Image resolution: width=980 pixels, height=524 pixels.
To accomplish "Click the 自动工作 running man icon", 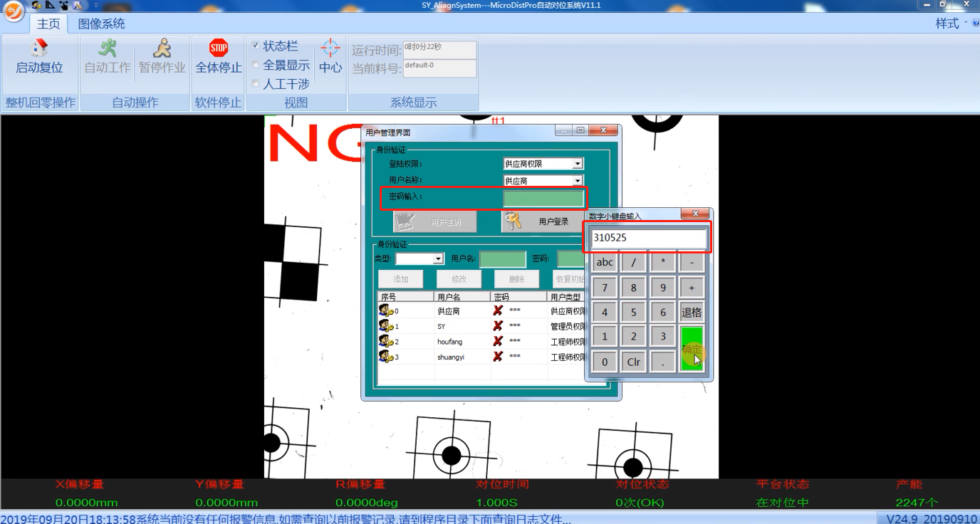I will click(107, 48).
